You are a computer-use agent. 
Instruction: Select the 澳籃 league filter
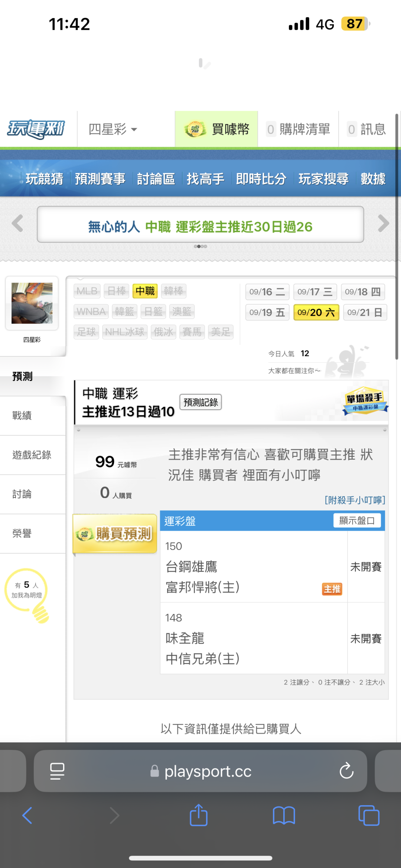pyautogui.click(x=182, y=311)
